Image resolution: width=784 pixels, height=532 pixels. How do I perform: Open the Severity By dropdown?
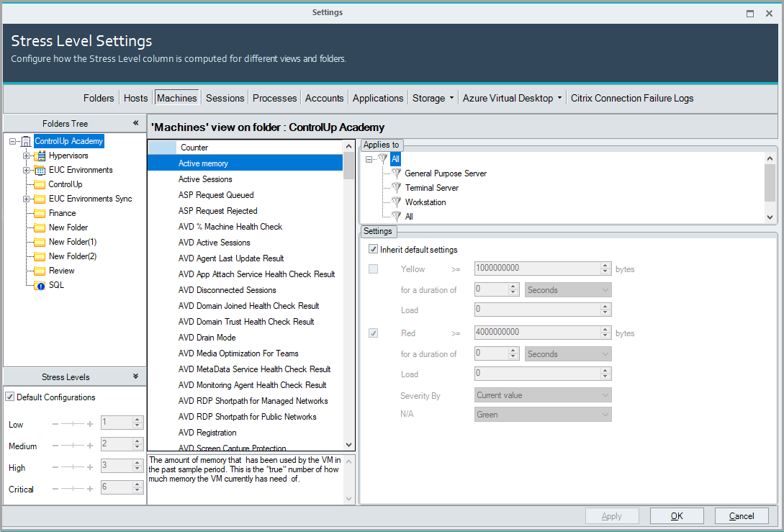(543, 395)
